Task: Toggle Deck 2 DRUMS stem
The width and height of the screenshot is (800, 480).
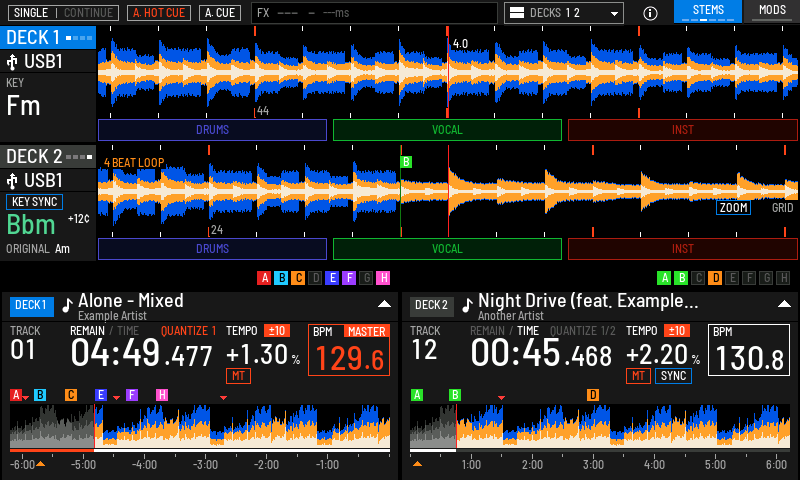Action: [212, 249]
